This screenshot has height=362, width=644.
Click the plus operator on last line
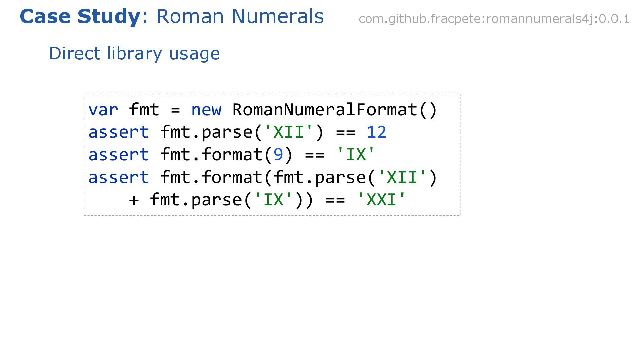point(134,200)
